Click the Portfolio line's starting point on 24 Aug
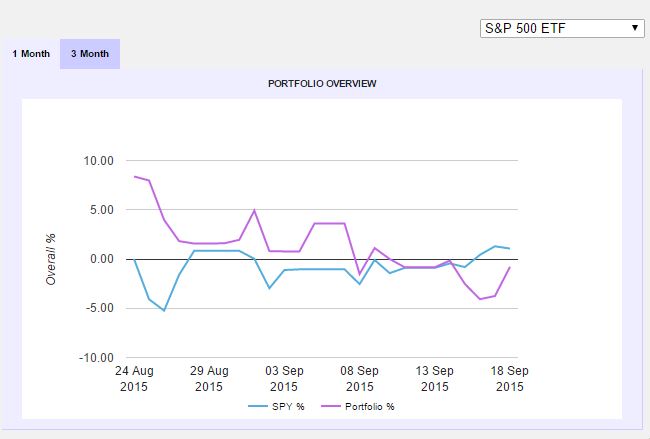The width and height of the screenshot is (650, 439). pos(134,177)
